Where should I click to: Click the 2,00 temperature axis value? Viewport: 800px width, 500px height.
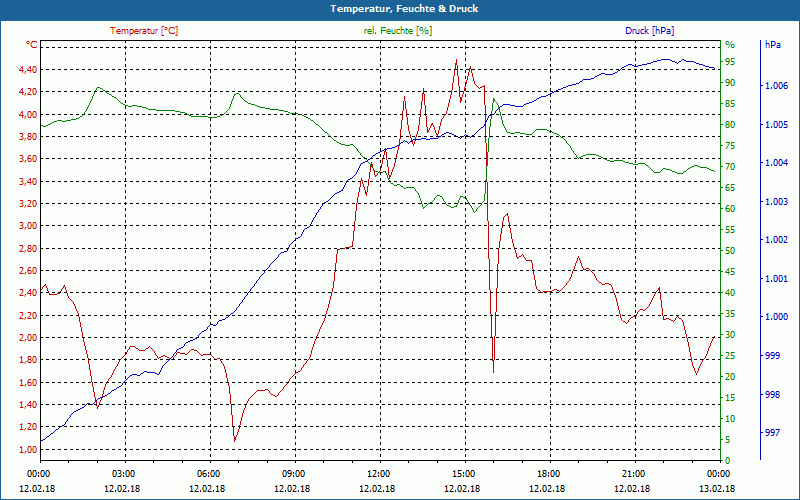pyautogui.click(x=28, y=338)
